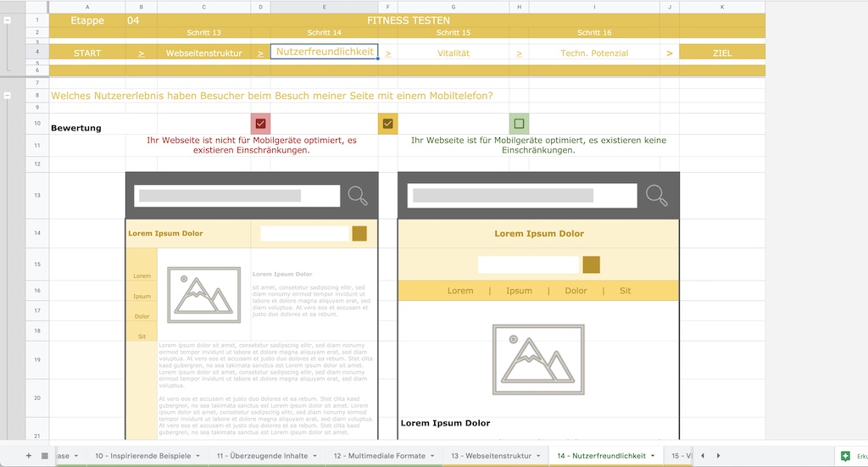Open the all sheets list icon
Viewport: 868px width, 467px height.
(45, 456)
